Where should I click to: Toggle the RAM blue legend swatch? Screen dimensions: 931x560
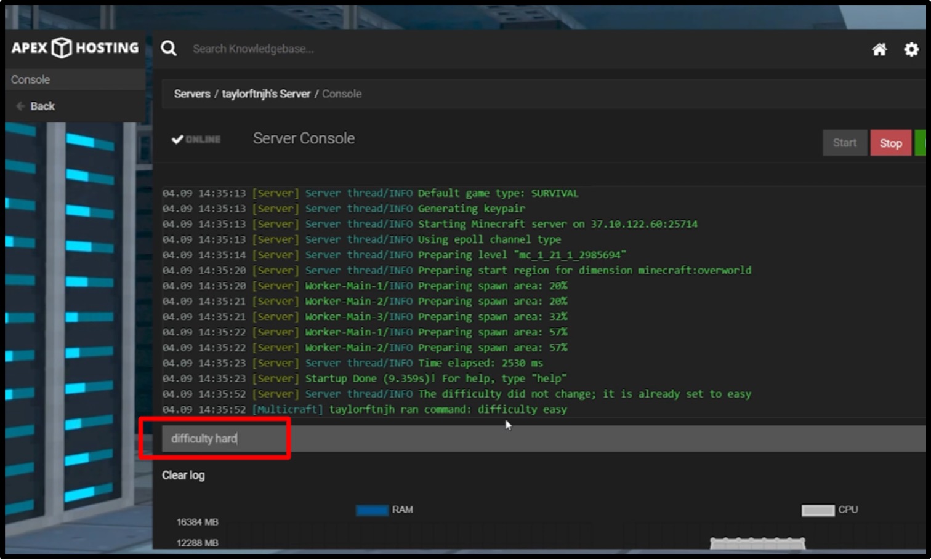(x=372, y=510)
